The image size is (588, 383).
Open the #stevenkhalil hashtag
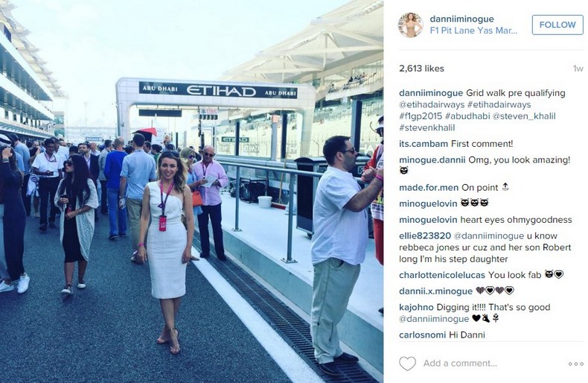(426, 127)
